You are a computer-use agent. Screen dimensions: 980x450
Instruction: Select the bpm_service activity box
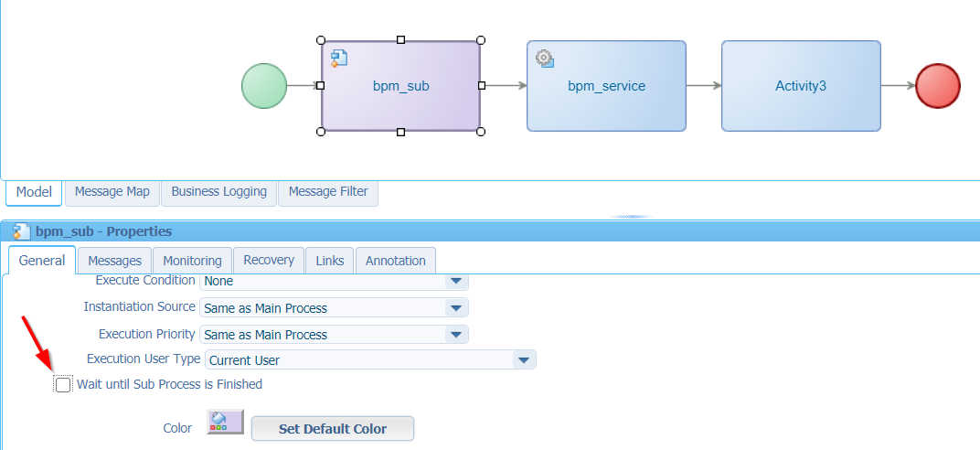(x=606, y=86)
